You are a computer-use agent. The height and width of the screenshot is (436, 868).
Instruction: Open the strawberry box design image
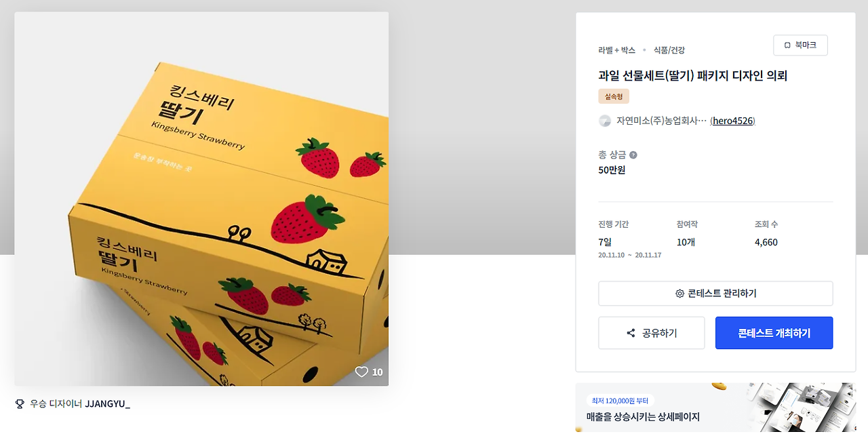tap(201, 199)
